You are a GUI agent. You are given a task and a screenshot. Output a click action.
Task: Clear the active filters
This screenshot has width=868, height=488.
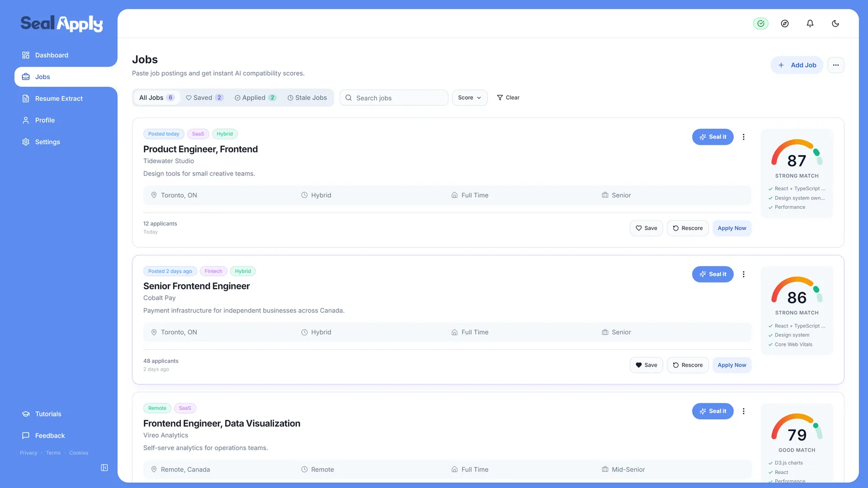pyautogui.click(x=508, y=98)
